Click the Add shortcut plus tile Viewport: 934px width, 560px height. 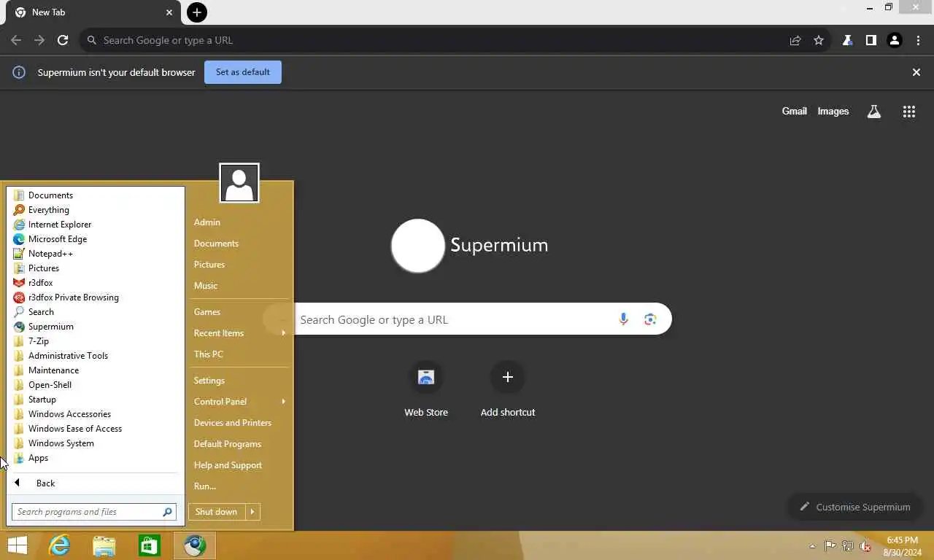(508, 390)
